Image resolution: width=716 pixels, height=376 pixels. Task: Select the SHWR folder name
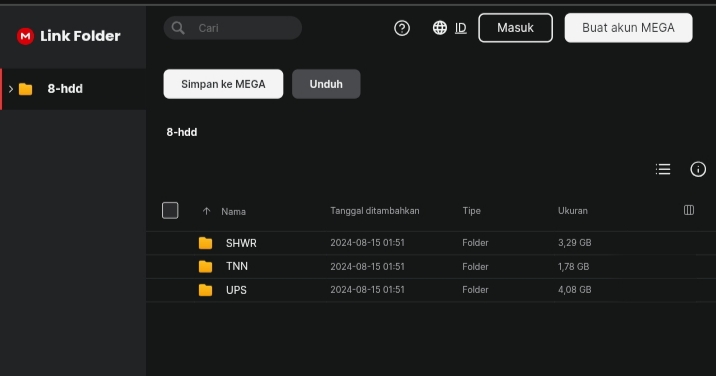click(x=241, y=243)
